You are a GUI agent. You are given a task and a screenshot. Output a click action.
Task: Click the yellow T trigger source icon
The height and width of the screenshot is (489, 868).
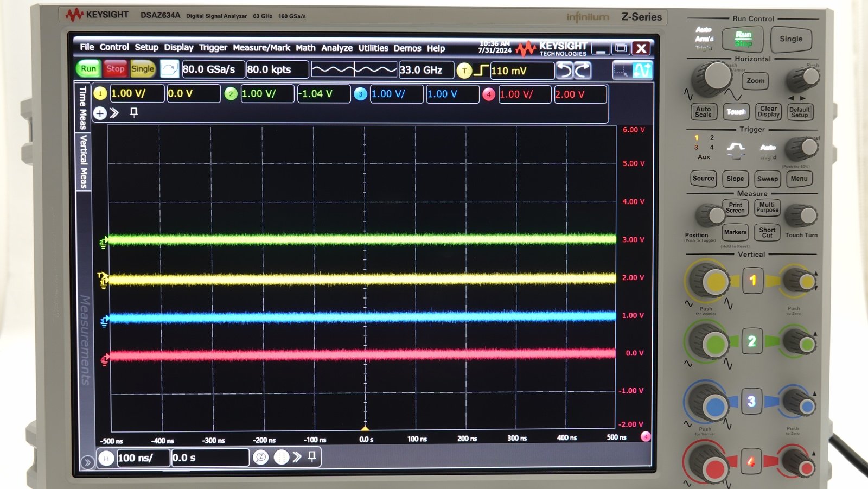(464, 71)
